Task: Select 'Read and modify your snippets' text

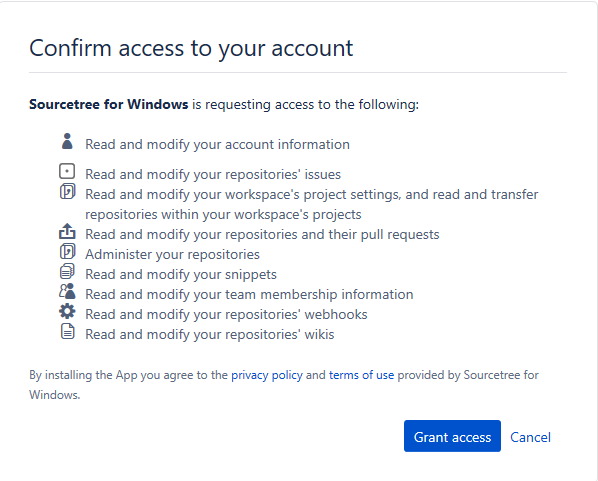Action: 181,275
